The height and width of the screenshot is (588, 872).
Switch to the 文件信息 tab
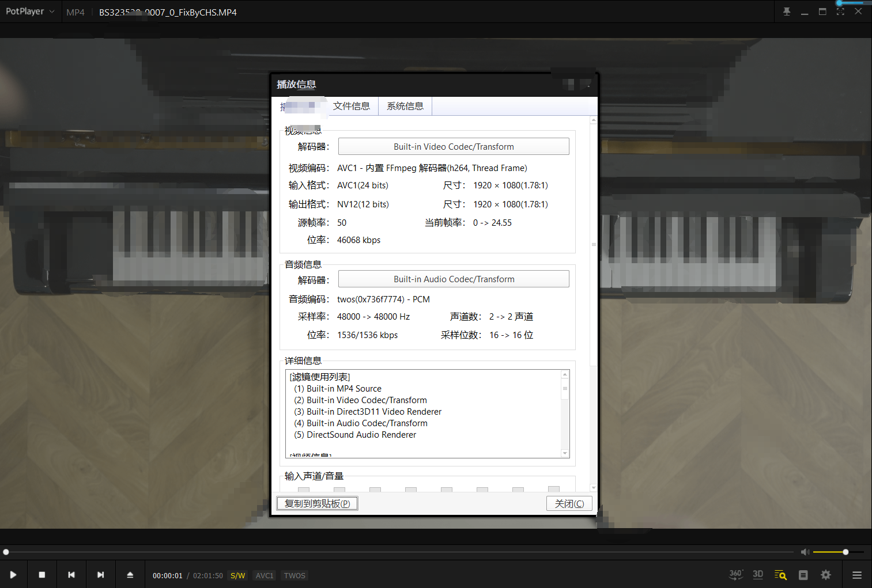352,106
